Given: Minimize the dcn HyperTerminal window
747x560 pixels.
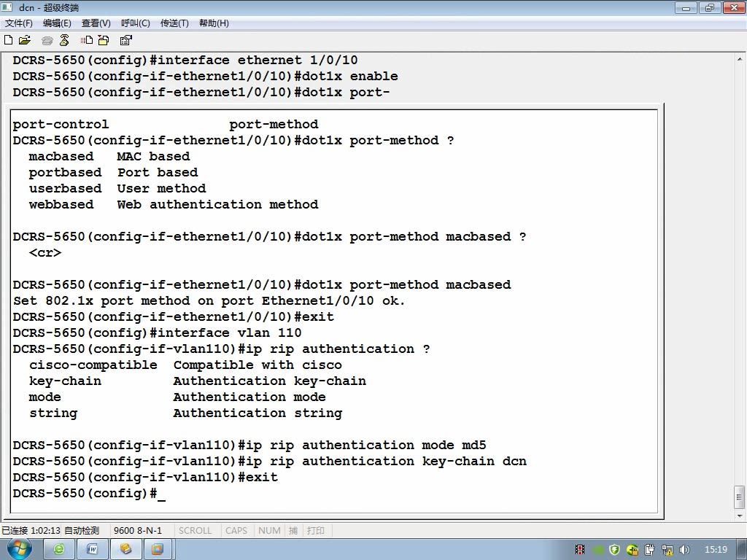Looking at the screenshot, I should click(x=686, y=7).
